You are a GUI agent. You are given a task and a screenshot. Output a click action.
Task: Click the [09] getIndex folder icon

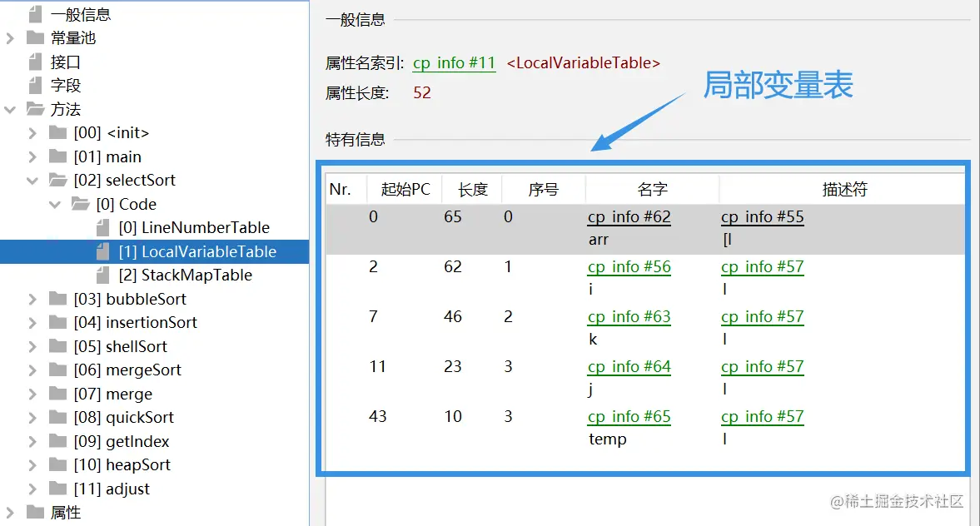58,441
